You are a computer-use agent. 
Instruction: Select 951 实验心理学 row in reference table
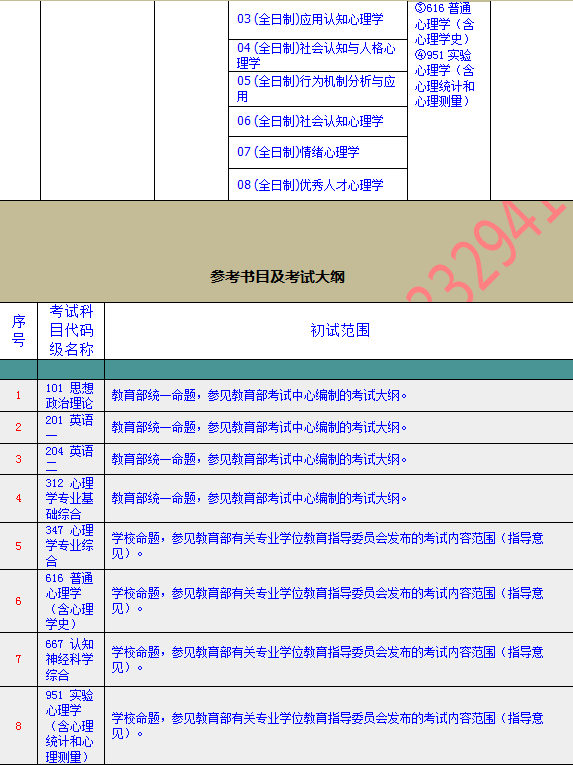click(x=286, y=725)
